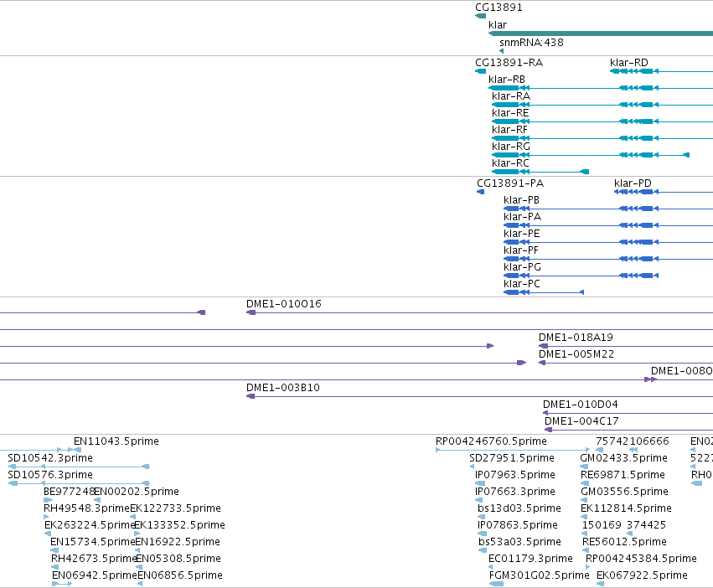Image resolution: width=713 pixels, height=588 pixels.
Task: Select the RP004246760.5prime EST label
Action: (x=491, y=441)
